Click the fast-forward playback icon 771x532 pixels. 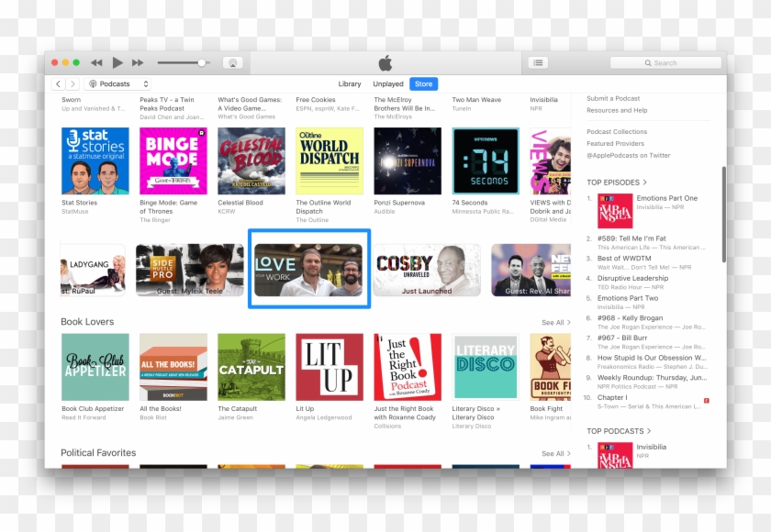138,62
